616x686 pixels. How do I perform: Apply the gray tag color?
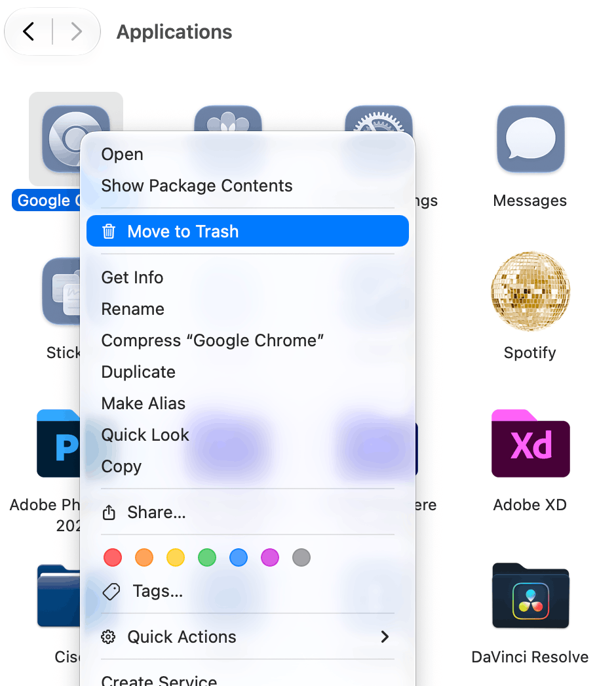[301, 558]
